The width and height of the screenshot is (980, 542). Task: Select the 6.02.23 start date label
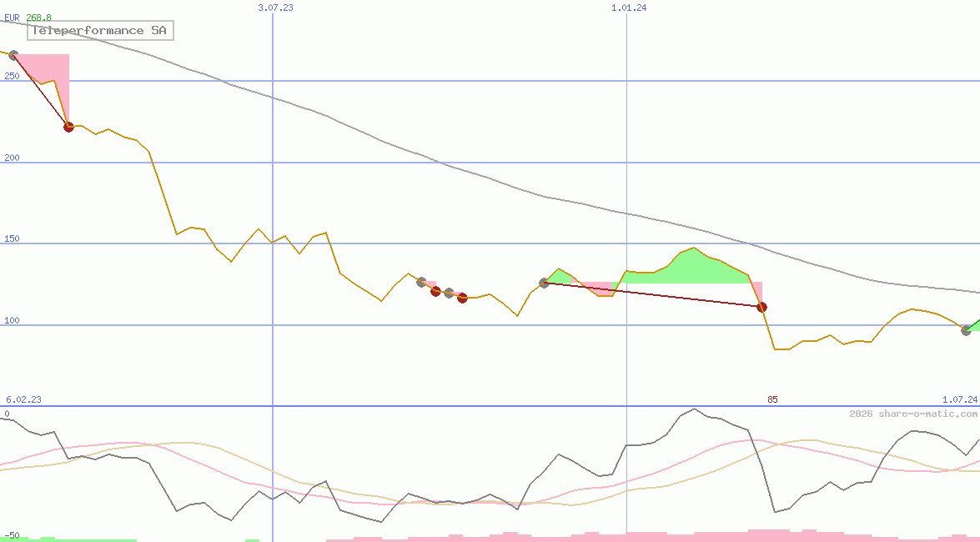tap(23, 400)
